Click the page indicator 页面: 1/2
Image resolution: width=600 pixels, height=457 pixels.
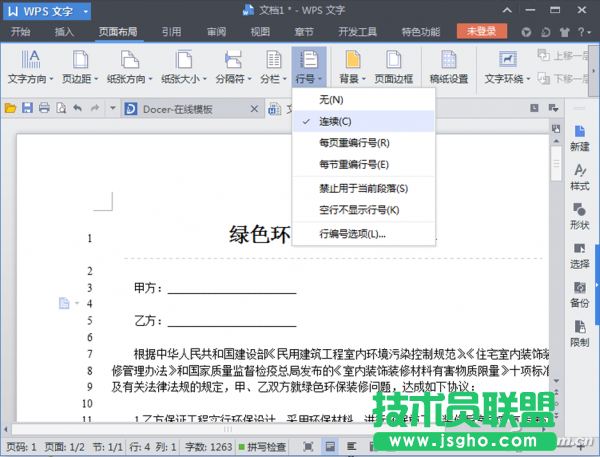tap(64, 447)
